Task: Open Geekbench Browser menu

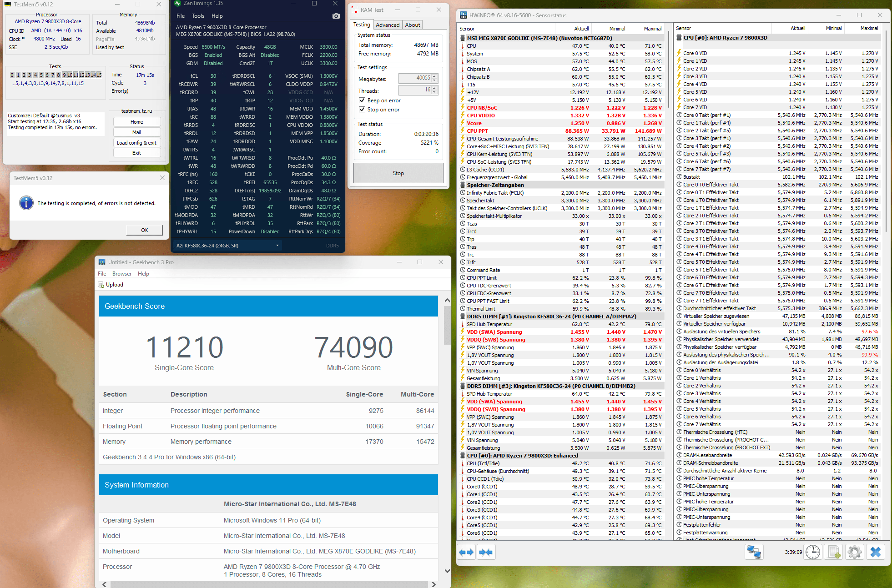Action: (122, 274)
